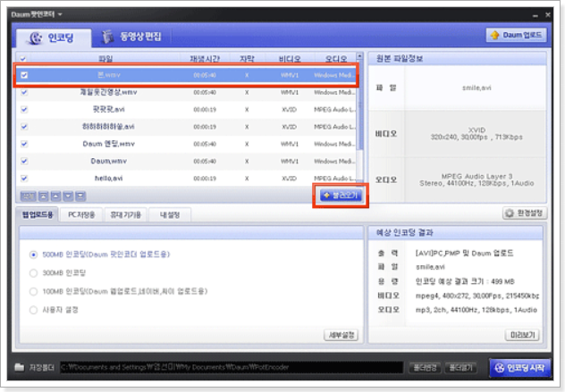Select the 웹업로드용 preset tab
This screenshot has width=565, height=392.
tap(38, 215)
